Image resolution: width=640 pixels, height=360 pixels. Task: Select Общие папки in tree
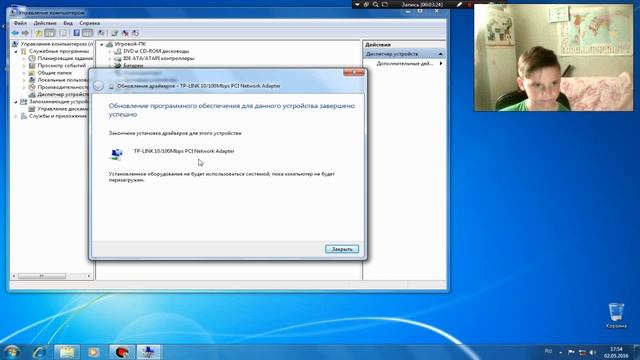[54, 73]
